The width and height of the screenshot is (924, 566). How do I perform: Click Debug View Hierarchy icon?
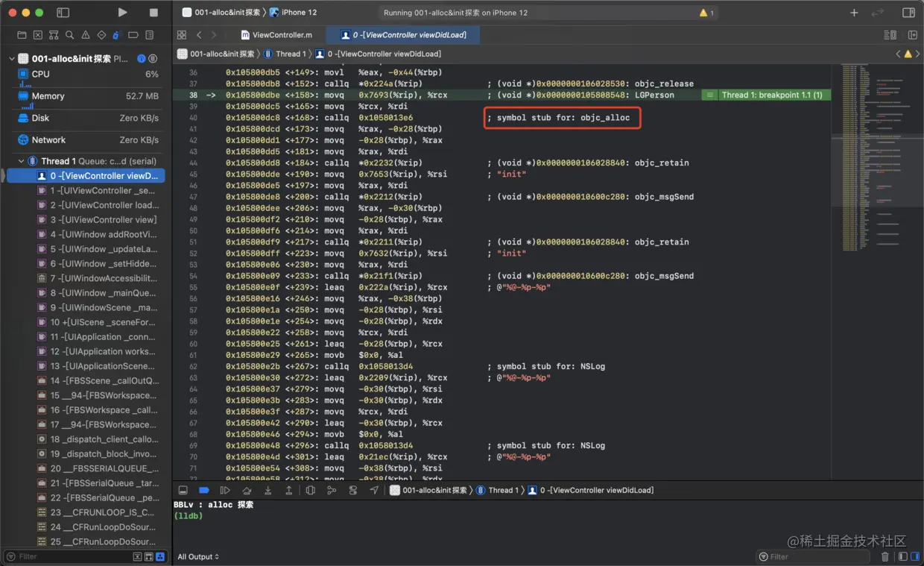311,490
